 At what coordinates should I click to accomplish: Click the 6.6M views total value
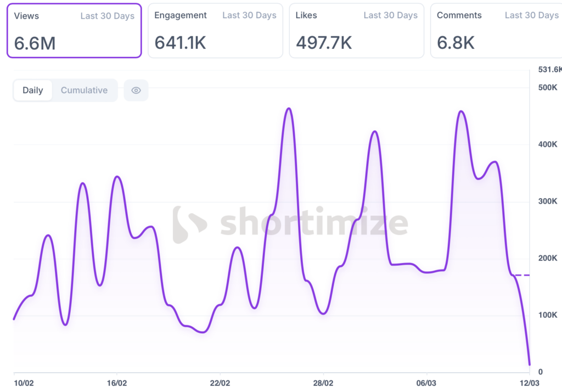tap(35, 43)
